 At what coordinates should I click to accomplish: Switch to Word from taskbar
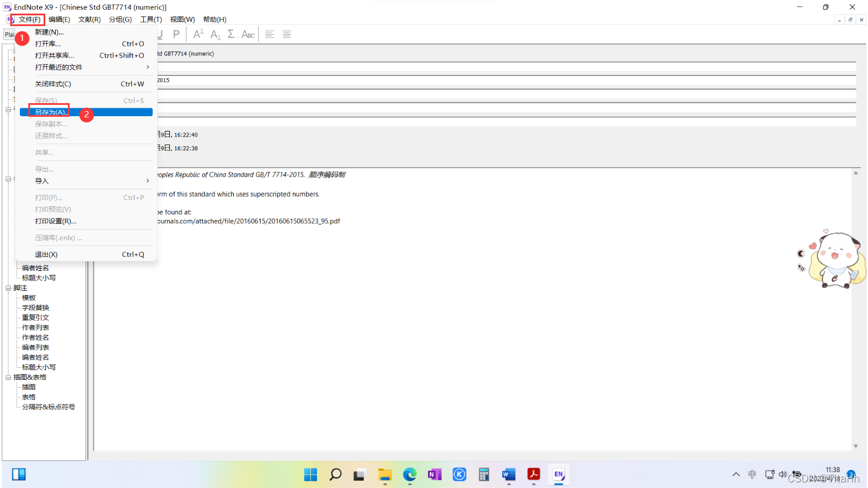(x=508, y=474)
